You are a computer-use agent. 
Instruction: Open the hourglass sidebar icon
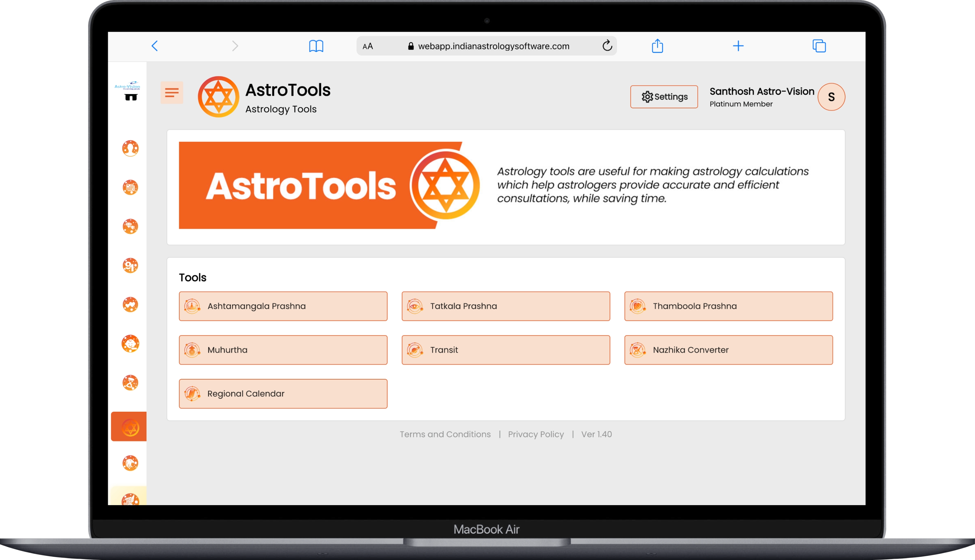130,383
